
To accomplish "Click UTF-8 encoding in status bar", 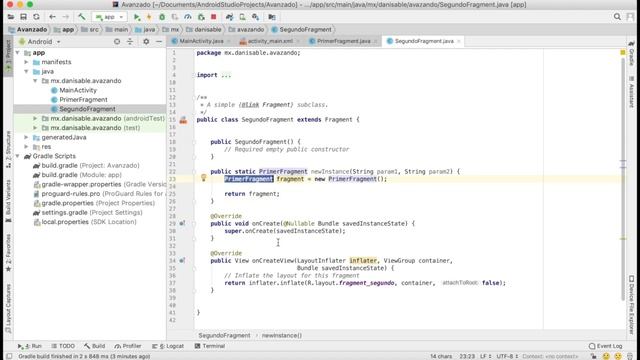I will (506, 356).
